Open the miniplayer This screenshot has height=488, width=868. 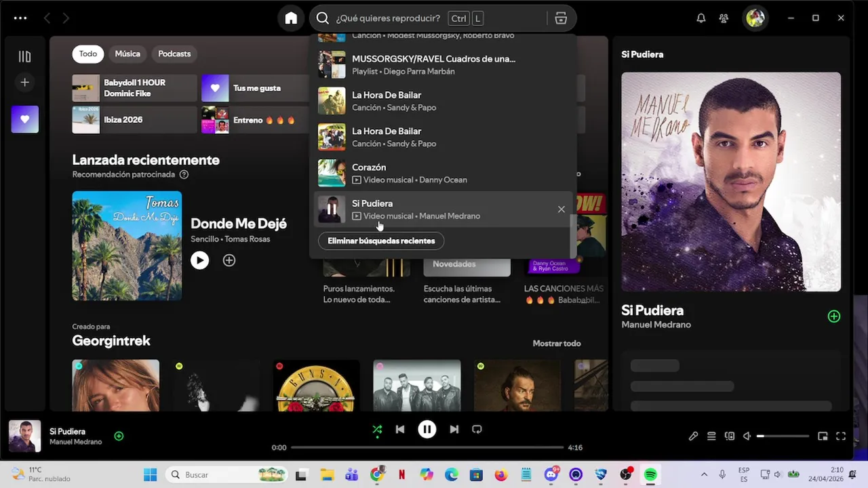[x=823, y=436]
